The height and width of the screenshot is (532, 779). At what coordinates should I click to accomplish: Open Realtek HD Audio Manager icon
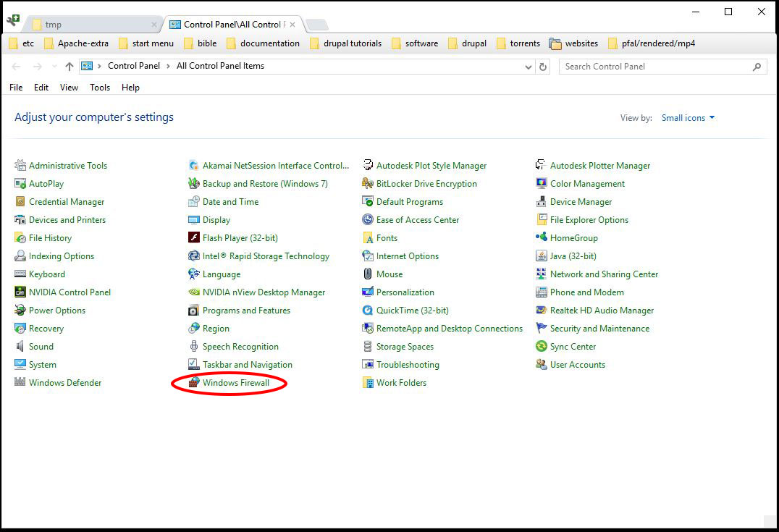click(541, 311)
